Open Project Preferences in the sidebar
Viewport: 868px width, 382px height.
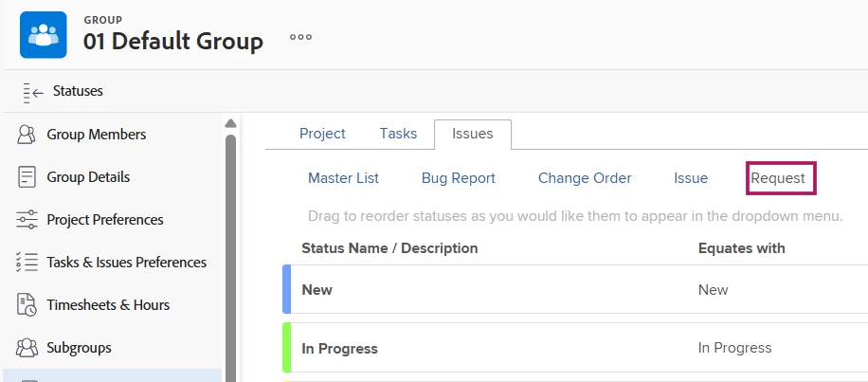click(x=105, y=220)
